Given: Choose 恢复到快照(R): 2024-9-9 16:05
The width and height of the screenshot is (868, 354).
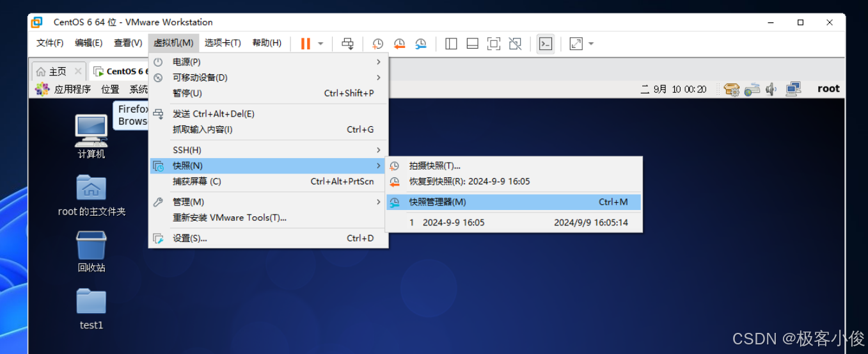Looking at the screenshot, I should [x=514, y=181].
